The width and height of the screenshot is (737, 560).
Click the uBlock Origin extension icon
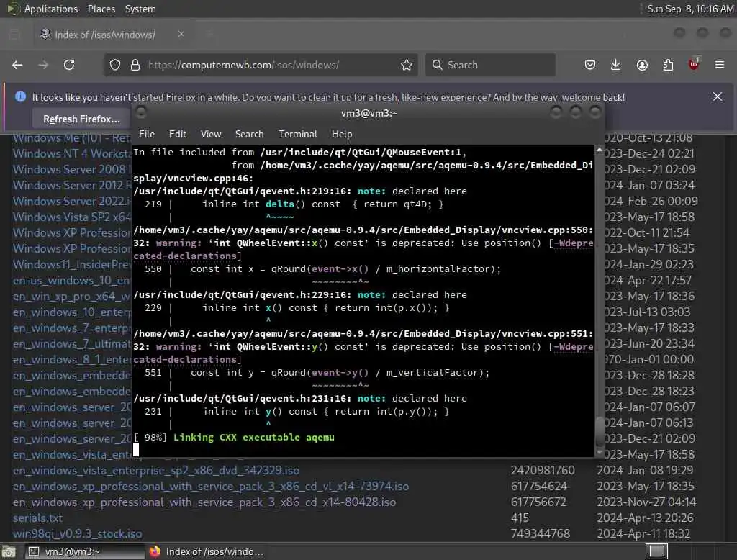click(694, 64)
